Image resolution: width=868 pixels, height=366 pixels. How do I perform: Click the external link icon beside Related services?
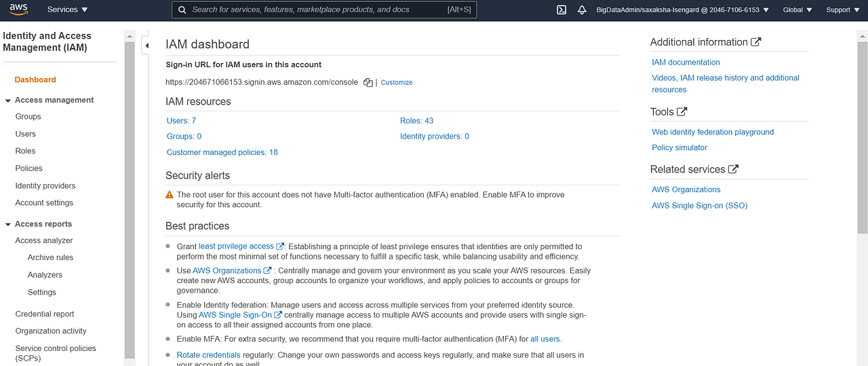tap(733, 169)
